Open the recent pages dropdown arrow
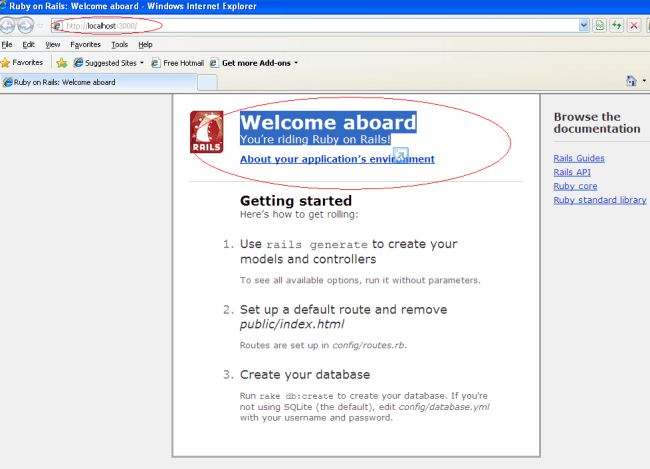 coord(40,26)
